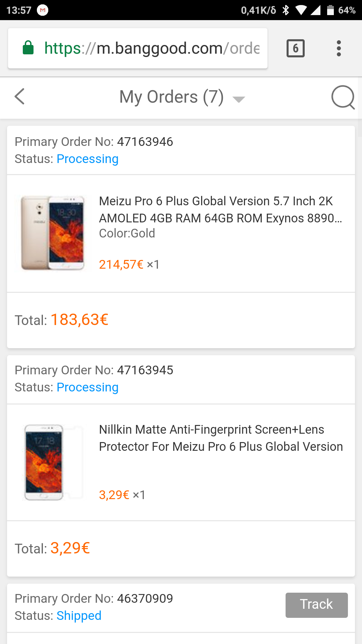Tap the Nillkin screen protector thumbnail
Image resolution: width=362 pixels, height=644 pixels.
[x=53, y=462]
